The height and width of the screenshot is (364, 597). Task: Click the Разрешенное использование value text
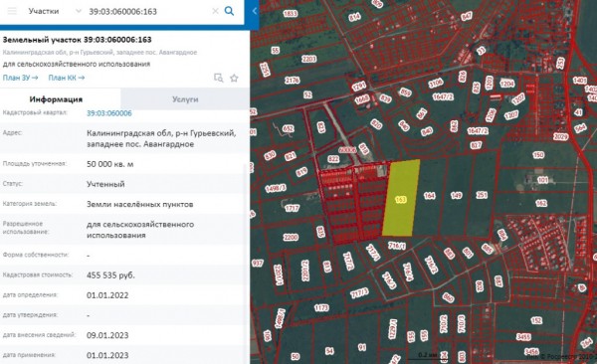(140, 230)
